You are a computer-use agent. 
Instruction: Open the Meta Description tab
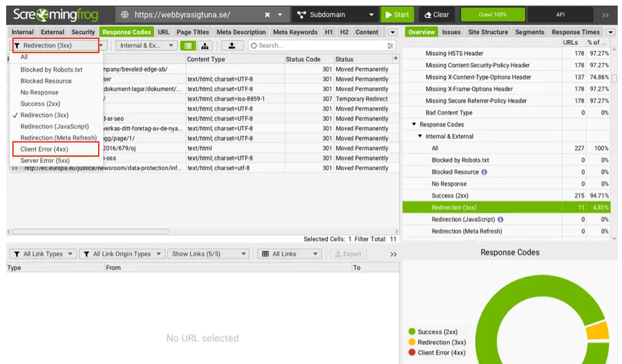[x=241, y=32]
